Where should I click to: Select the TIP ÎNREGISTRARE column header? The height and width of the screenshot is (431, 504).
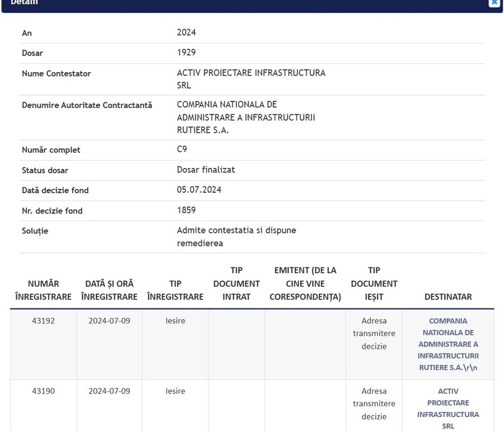175,290
